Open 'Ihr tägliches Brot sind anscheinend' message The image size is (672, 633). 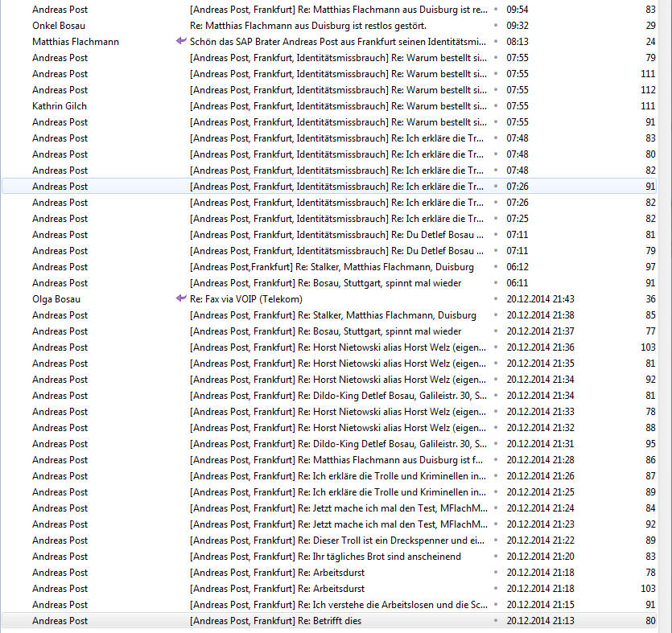click(325, 557)
